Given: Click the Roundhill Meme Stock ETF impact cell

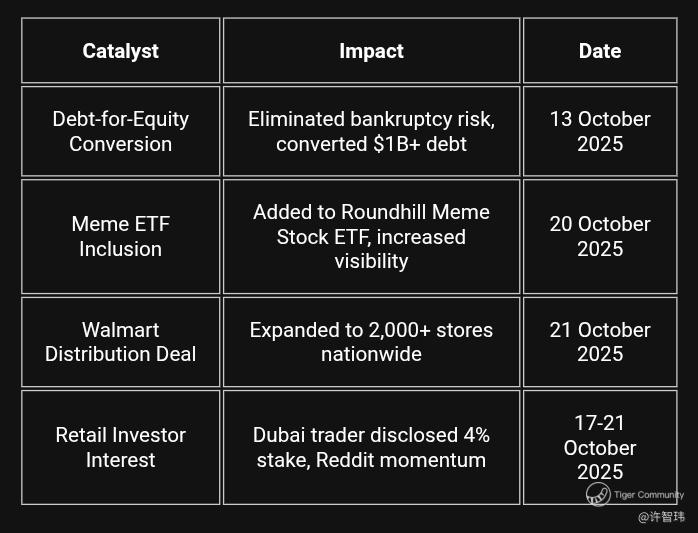Looking at the screenshot, I should [x=371, y=236].
